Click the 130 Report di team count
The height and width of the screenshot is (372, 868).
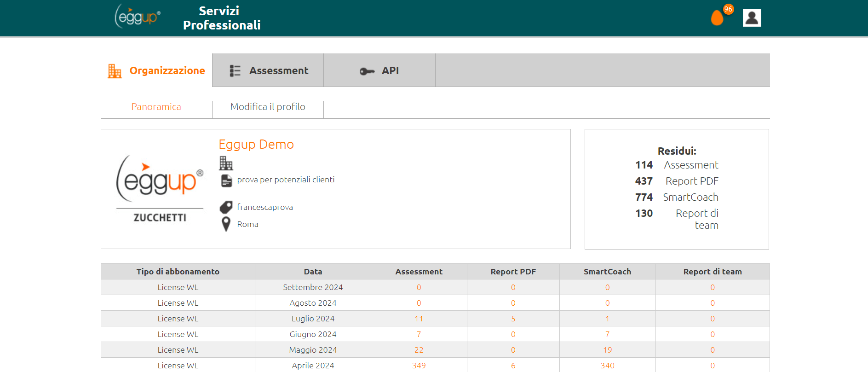[x=644, y=213]
